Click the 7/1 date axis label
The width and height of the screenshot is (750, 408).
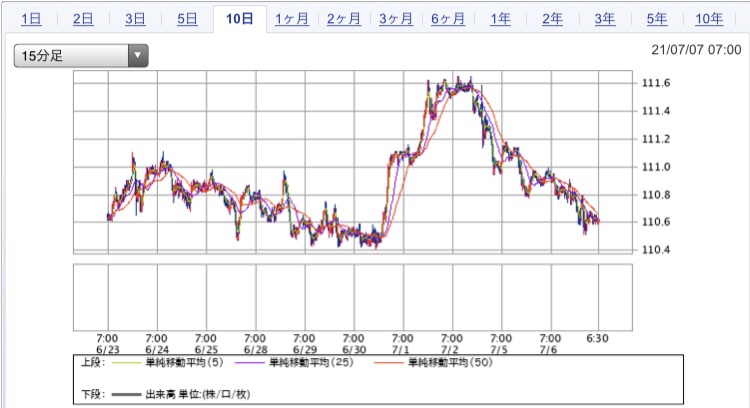point(400,350)
